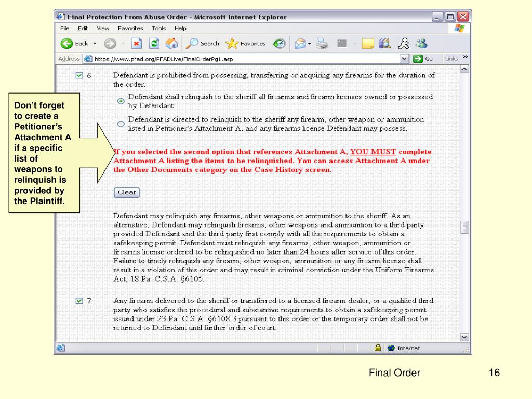The width and height of the screenshot is (532, 399).
Task: Open the View menu
Action: (103, 29)
